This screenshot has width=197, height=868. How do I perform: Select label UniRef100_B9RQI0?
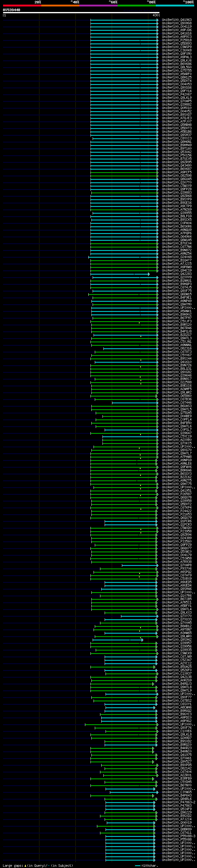point(177,744)
